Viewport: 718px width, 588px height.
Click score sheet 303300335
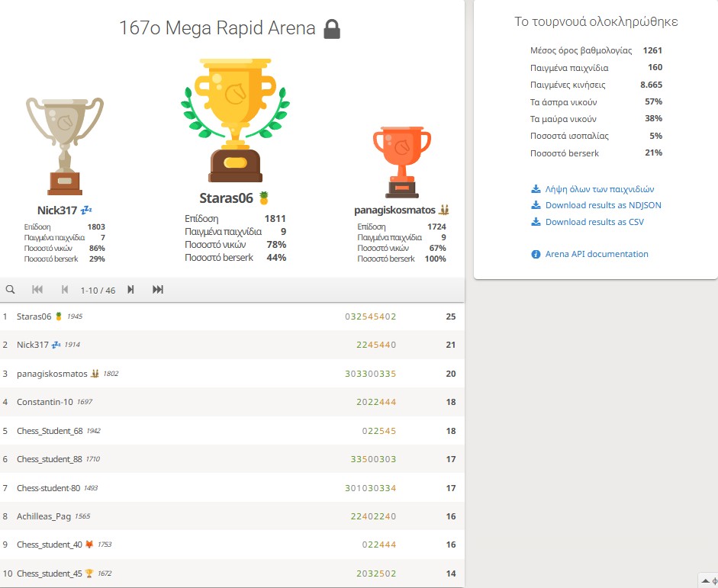coord(371,374)
